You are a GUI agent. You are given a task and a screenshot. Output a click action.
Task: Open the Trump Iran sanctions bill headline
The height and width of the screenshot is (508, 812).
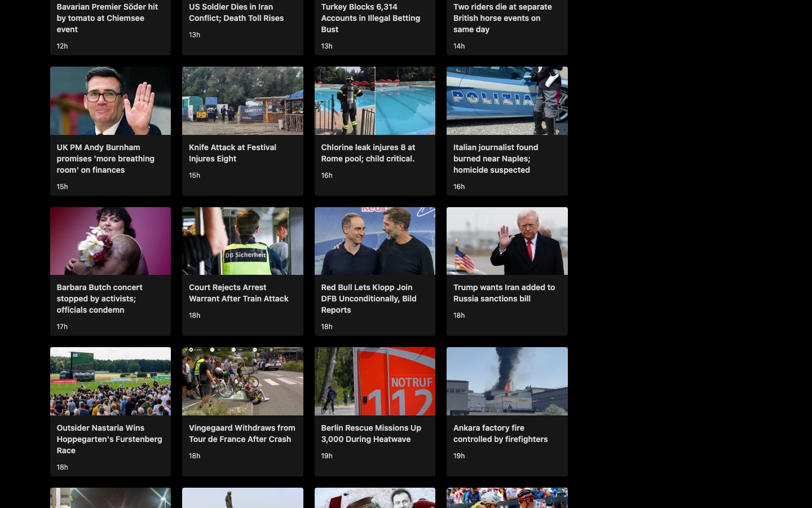coord(504,293)
